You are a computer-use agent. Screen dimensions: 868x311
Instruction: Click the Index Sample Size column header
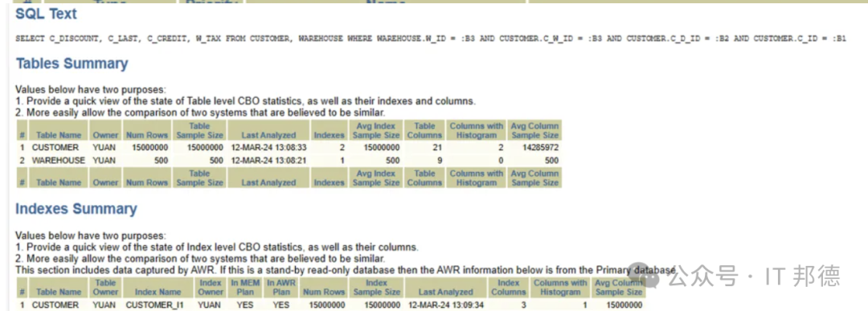pyautogui.click(x=376, y=287)
